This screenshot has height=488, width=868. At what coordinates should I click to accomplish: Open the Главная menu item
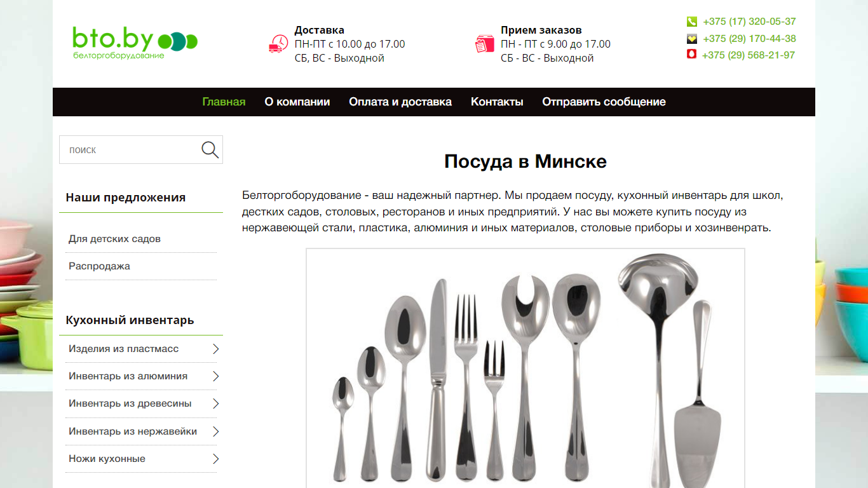pos(224,102)
